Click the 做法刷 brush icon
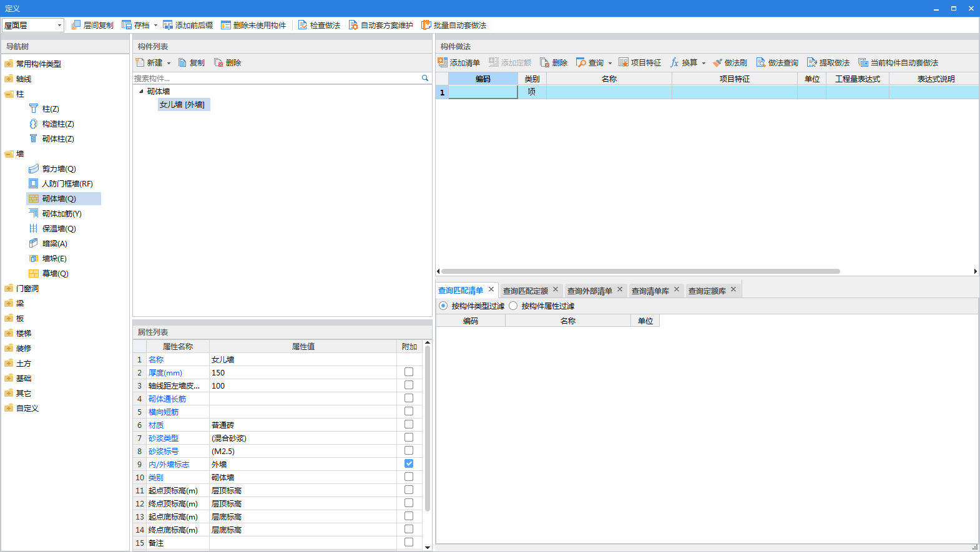Screen dimensions: 980x552 (x=717, y=62)
